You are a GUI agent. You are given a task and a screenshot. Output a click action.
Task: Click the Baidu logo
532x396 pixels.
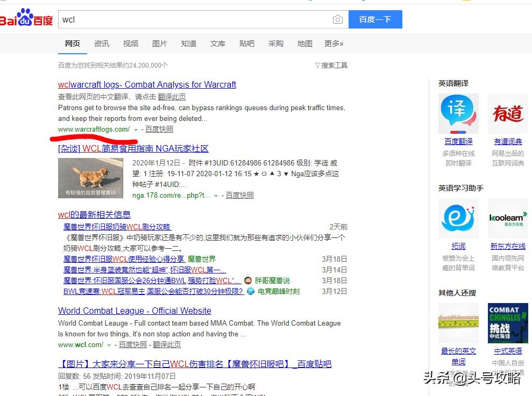(26, 18)
